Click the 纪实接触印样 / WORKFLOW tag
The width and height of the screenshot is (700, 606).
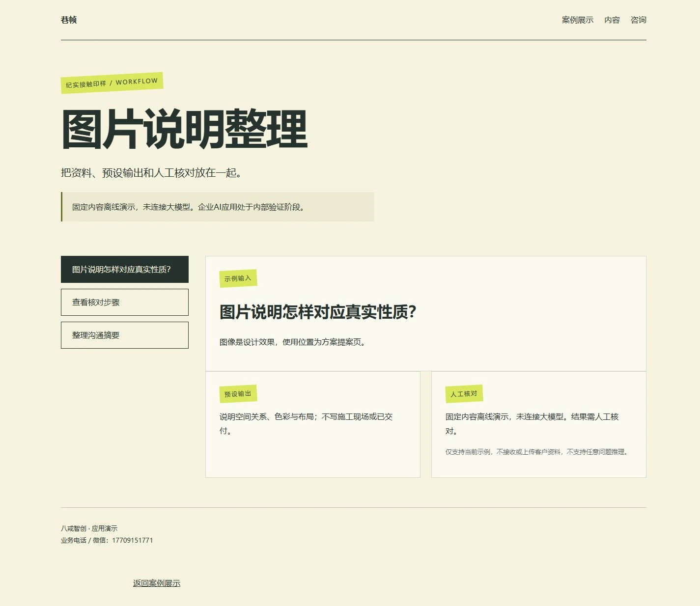tap(112, 83)
